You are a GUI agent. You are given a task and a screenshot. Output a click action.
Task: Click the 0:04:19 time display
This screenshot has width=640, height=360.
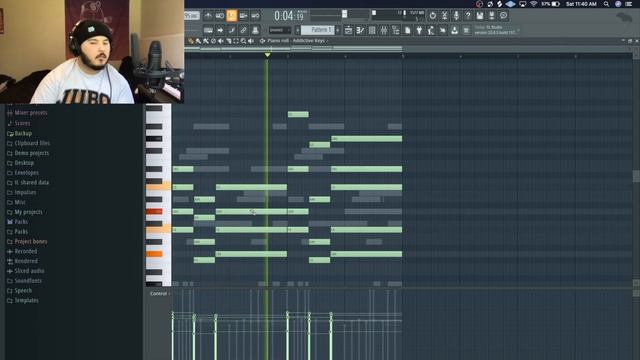coord(289,16)
